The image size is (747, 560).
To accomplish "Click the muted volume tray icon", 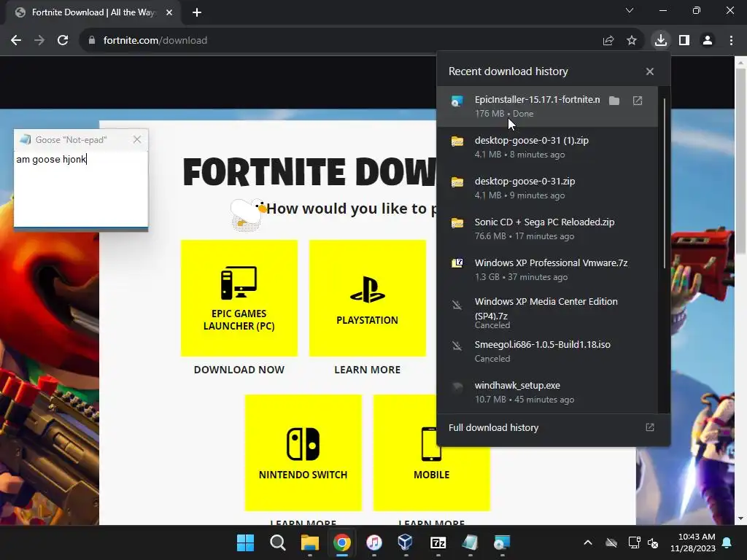I will coord(653,542).
